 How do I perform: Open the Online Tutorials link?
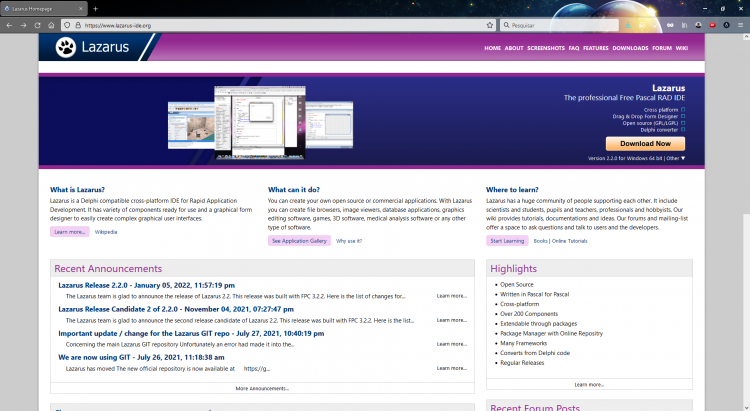(x=569, y=241)
